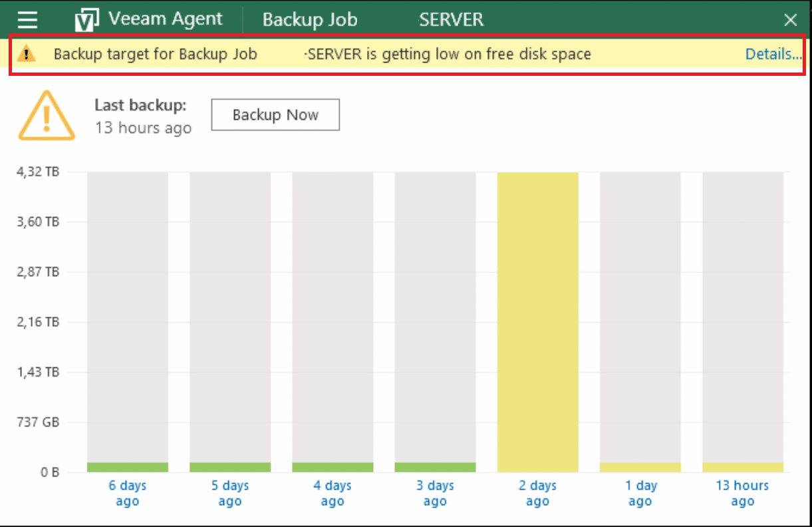Select the "13 hours ago" label link

point(742,493)
